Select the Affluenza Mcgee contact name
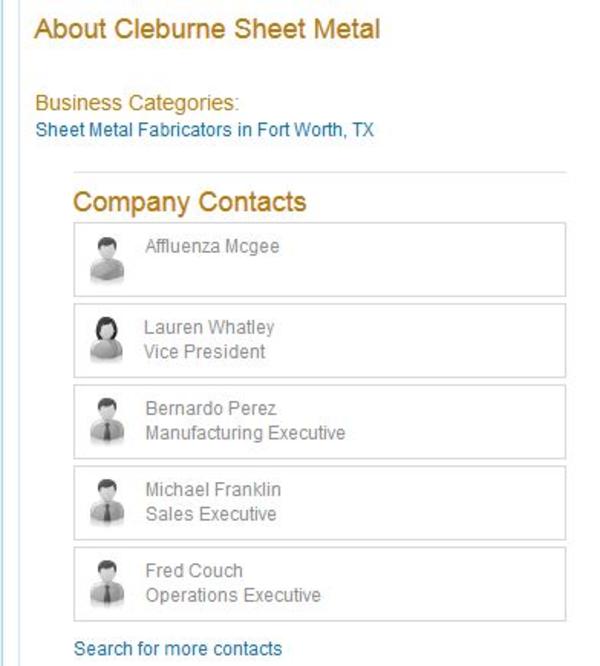 pyautogui.click(x=212, y=246)
